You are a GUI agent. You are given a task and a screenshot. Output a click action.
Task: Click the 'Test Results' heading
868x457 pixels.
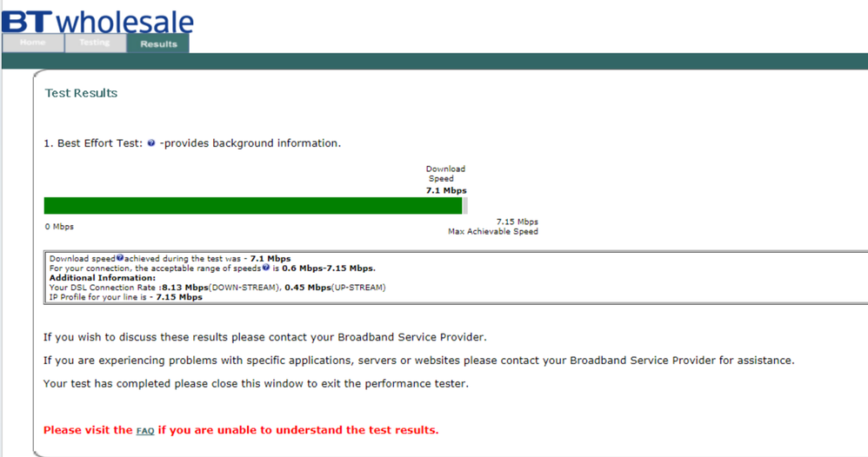click(x=82, y=93)
